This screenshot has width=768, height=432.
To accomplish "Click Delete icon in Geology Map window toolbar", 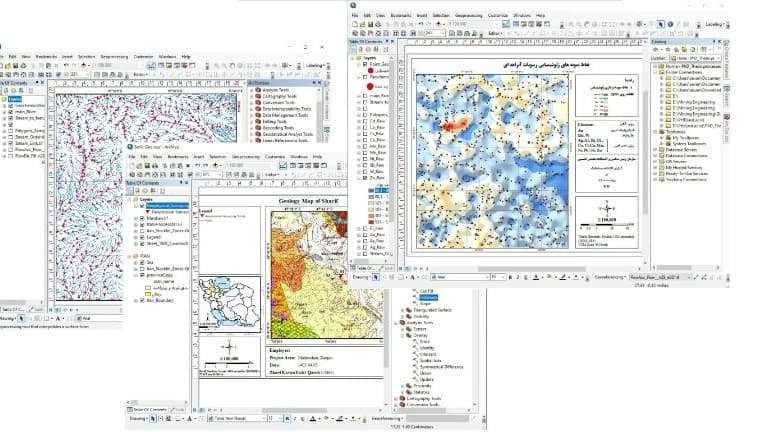I will (x=188, y=166).
